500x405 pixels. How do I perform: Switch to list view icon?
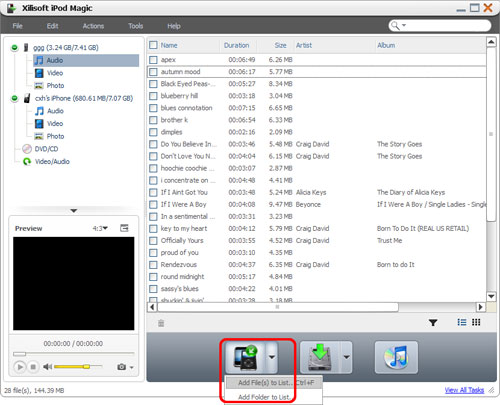tap(462, 322)
